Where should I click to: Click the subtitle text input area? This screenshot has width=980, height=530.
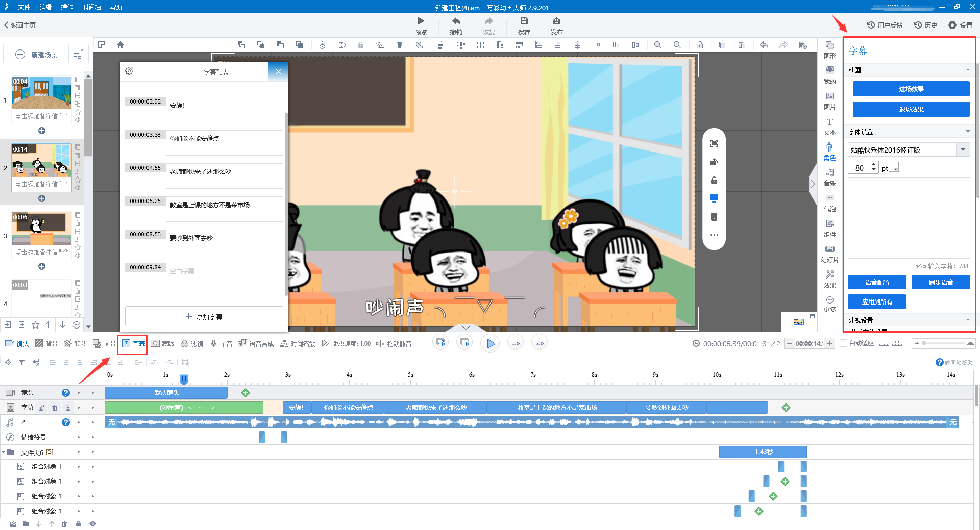(909, 218)
